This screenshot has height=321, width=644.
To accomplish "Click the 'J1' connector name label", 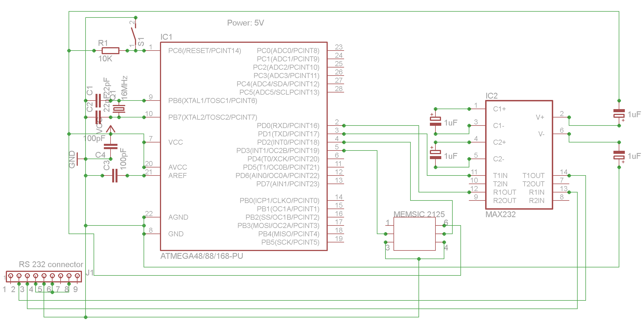I will point(90,273).
